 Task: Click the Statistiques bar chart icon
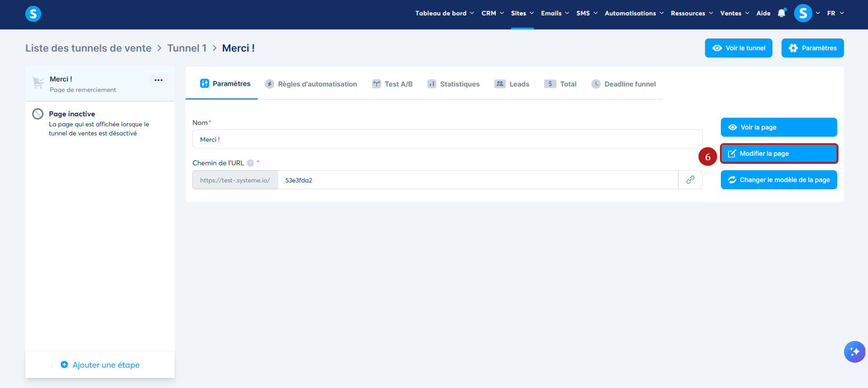point(432,84)
